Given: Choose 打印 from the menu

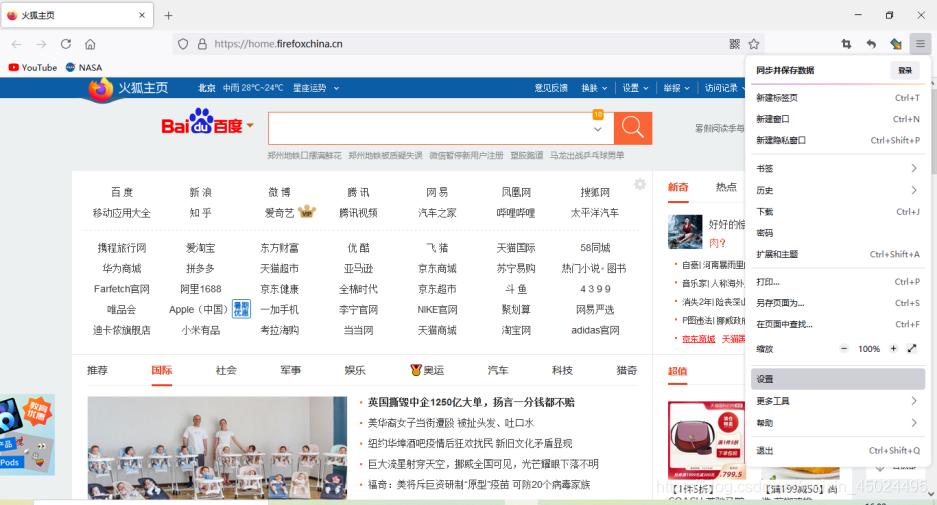Looking at the screenshot, I should click(837, 281).
